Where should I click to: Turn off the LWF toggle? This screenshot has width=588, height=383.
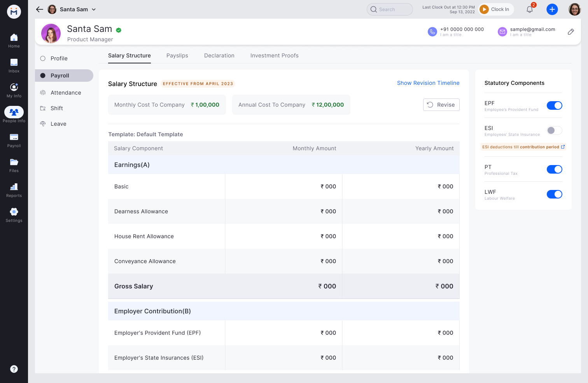(554, 194)
